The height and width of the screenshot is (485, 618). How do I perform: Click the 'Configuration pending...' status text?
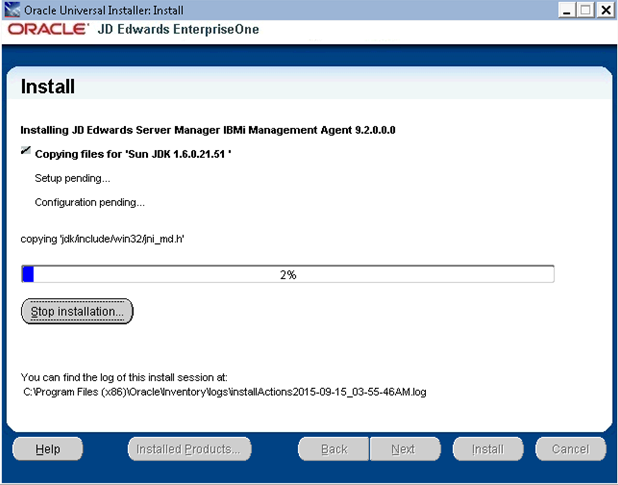tap(89, 203)
